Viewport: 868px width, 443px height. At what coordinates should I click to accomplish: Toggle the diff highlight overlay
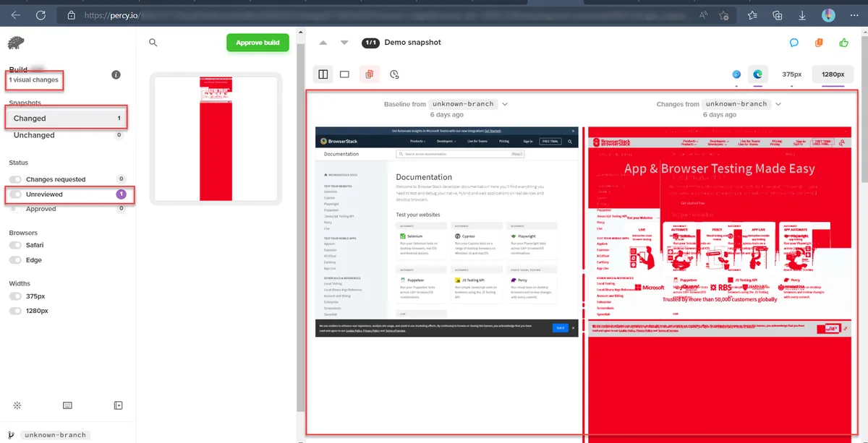point(369,74)
